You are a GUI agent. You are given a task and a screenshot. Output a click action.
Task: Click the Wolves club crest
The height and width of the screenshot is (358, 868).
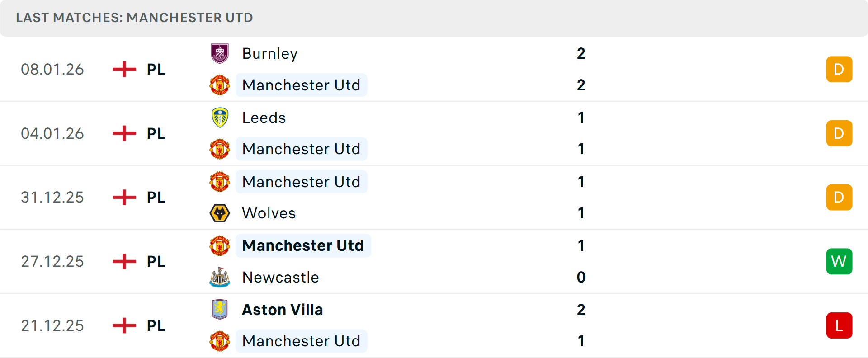pos(220,213)
